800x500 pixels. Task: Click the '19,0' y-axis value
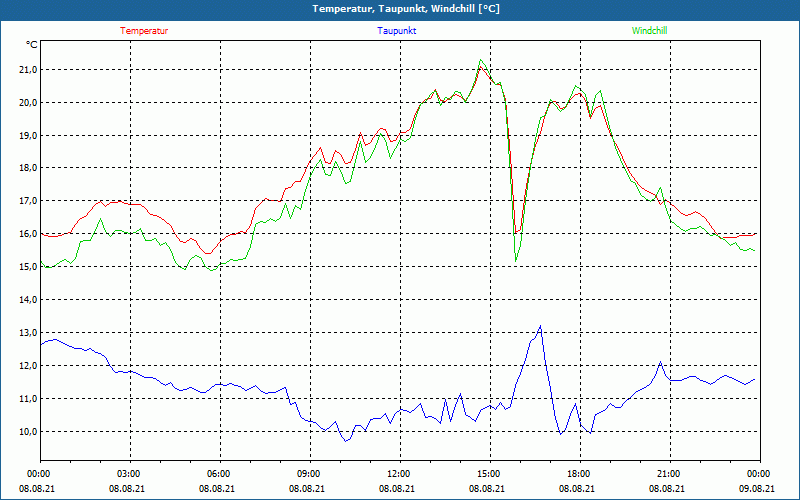[29, 136]
